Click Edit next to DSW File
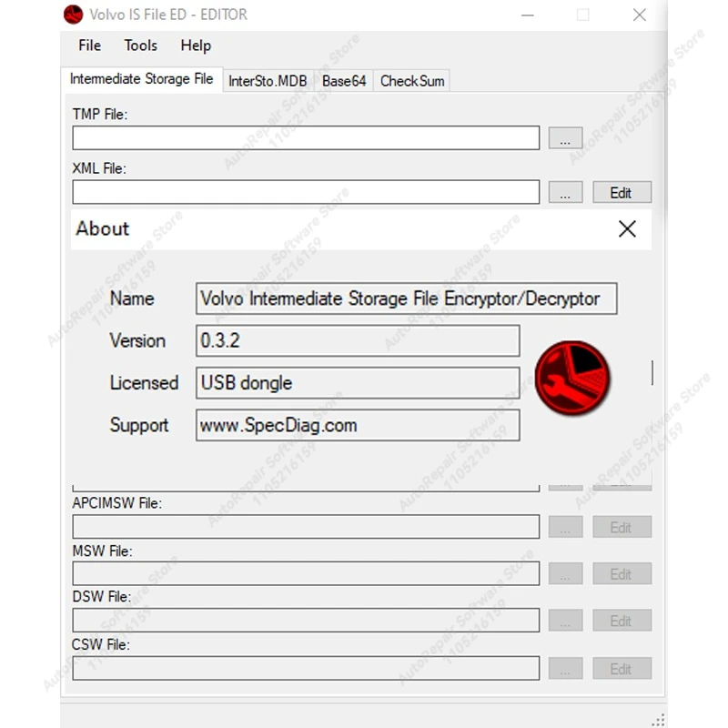The height and width of the screenshot is (728, 728). coord(622,621)
